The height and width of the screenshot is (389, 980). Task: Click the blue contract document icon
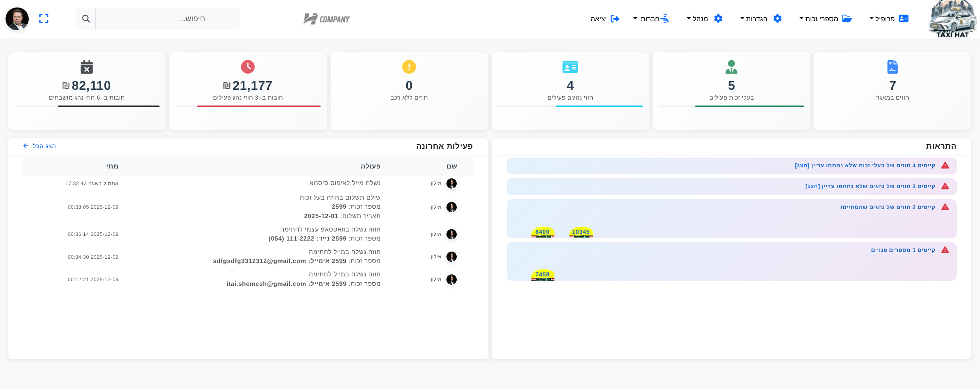pyautogui.click(x=893, y=67)
